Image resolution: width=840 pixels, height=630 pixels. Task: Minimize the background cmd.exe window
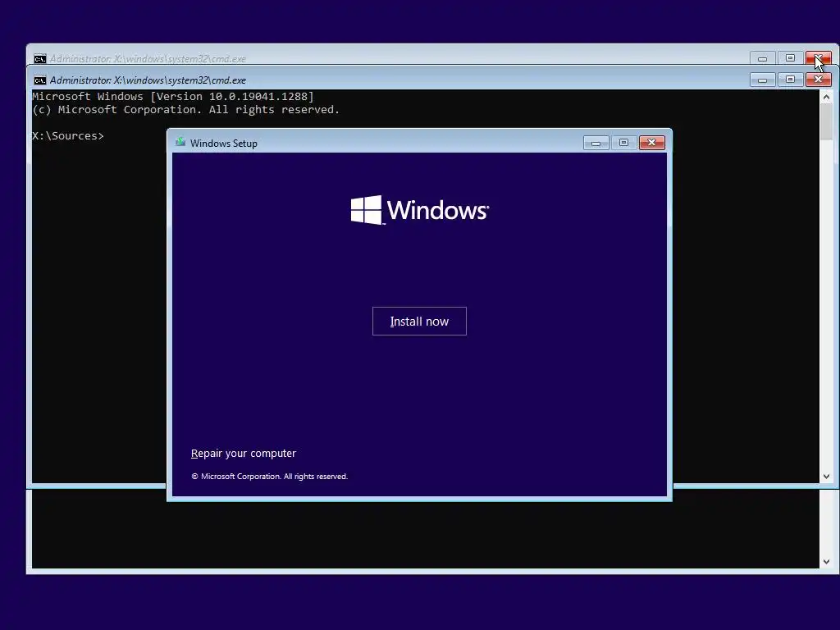[x=762, y=58]
